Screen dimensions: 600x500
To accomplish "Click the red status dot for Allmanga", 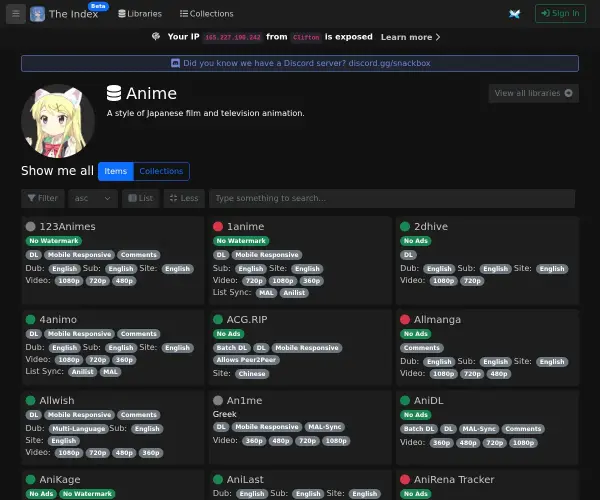I will click(x=405, y=319).
